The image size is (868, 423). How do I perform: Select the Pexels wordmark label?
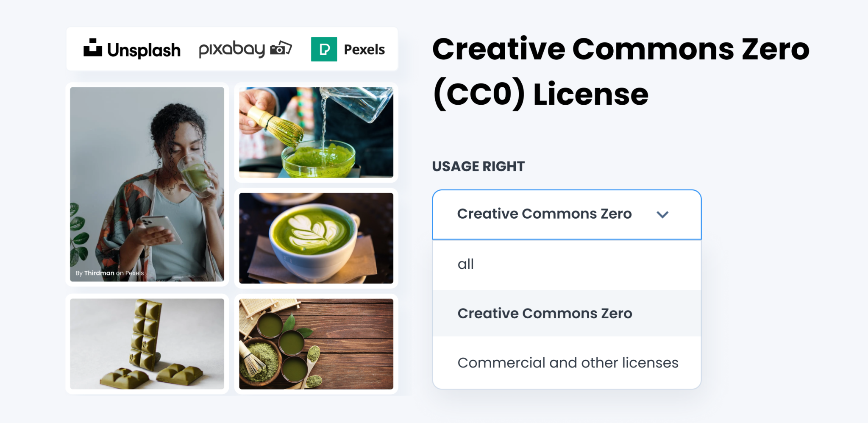point(364,50)
